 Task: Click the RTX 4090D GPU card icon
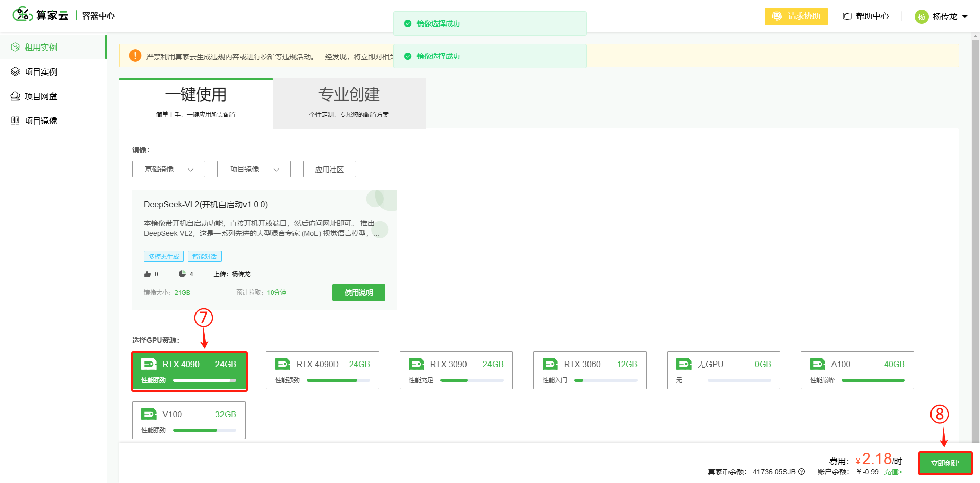pyautogui.click(x=283, y=364)
